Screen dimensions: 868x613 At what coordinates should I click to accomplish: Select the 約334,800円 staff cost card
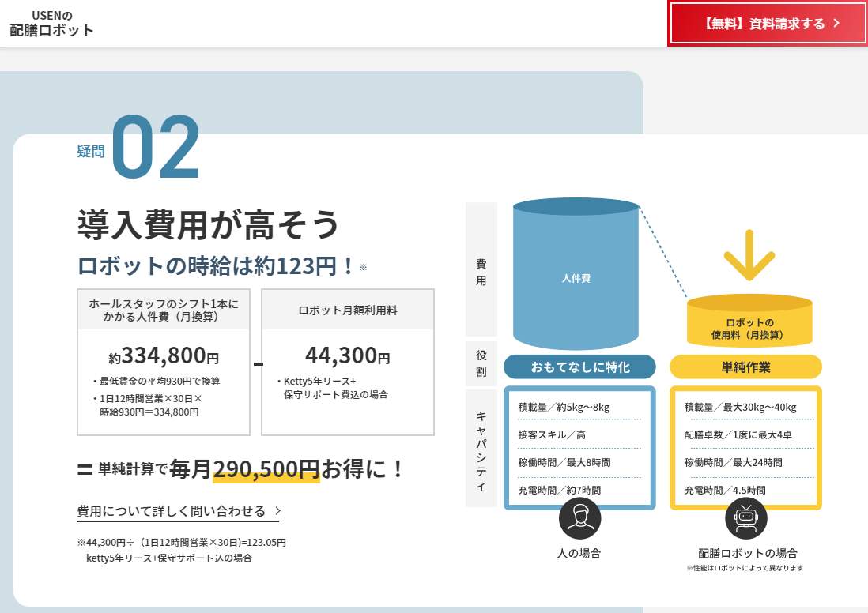[164, 363]
